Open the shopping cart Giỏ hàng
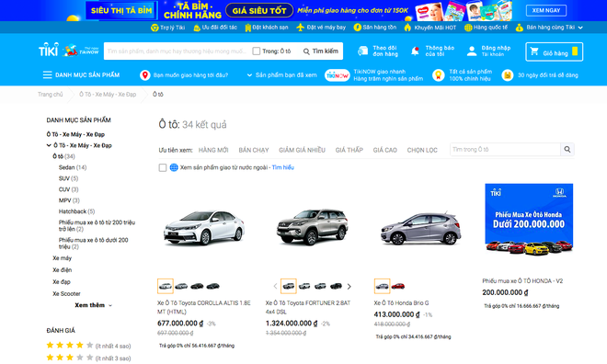 [554, 51]
